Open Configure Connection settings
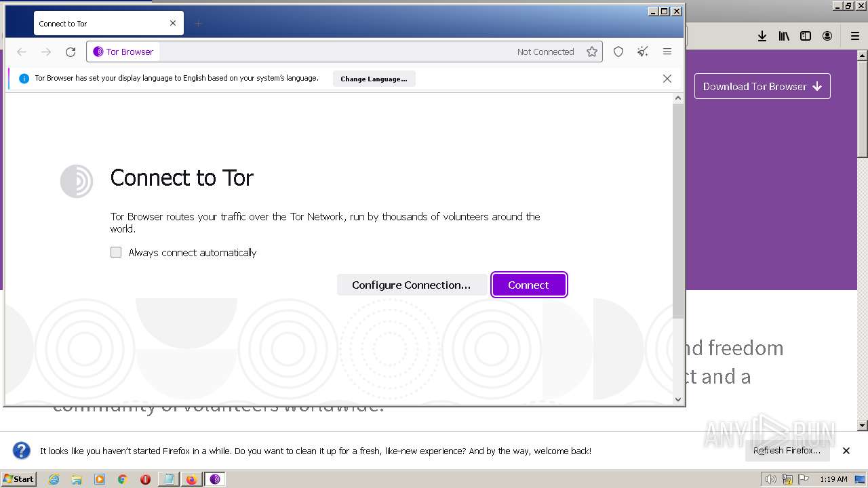 (411, 285)
